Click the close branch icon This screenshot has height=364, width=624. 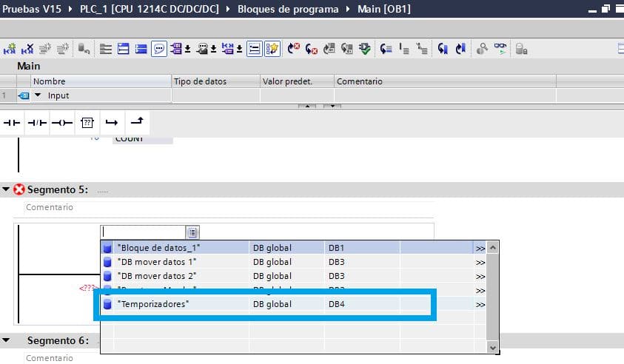[x=137, y=121]
